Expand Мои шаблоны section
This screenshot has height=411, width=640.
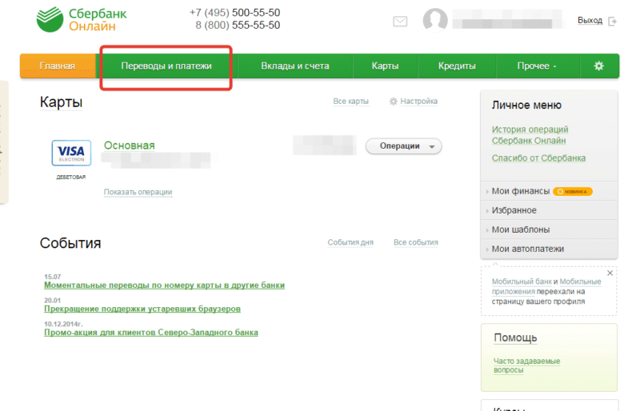520,229
